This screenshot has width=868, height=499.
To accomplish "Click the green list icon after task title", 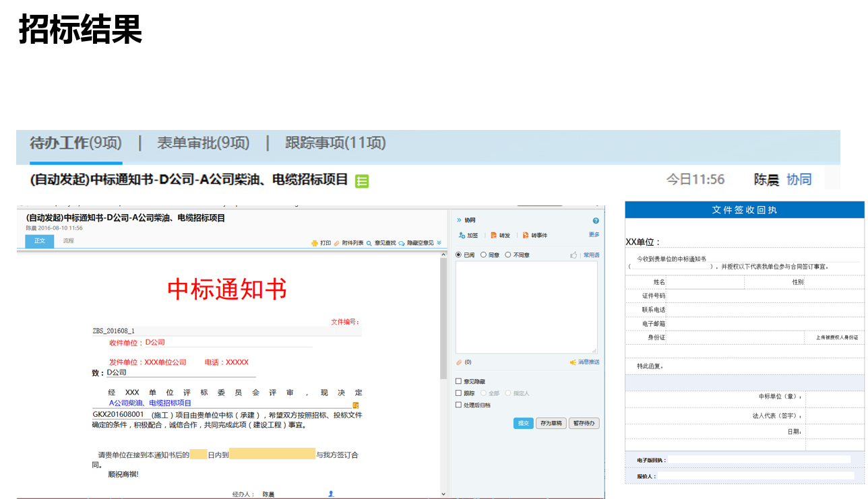I will pyautogui.click(x=362, y=180).
